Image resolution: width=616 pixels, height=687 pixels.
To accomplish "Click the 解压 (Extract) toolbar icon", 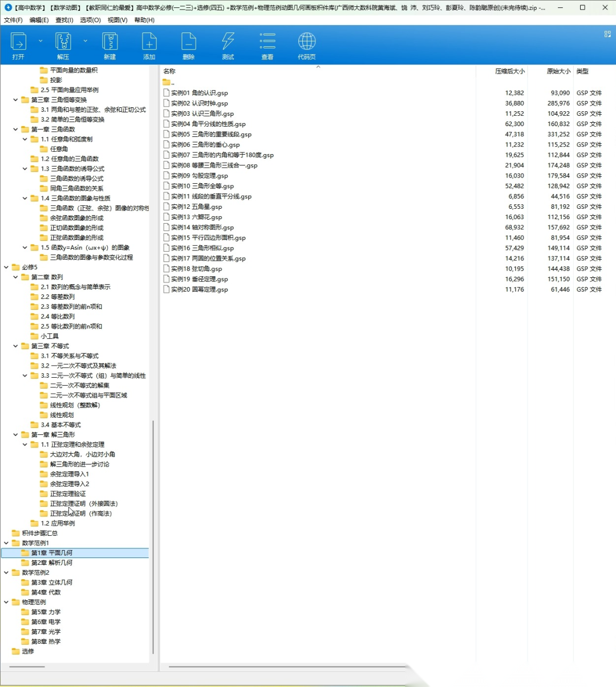I will click(63, 42).
